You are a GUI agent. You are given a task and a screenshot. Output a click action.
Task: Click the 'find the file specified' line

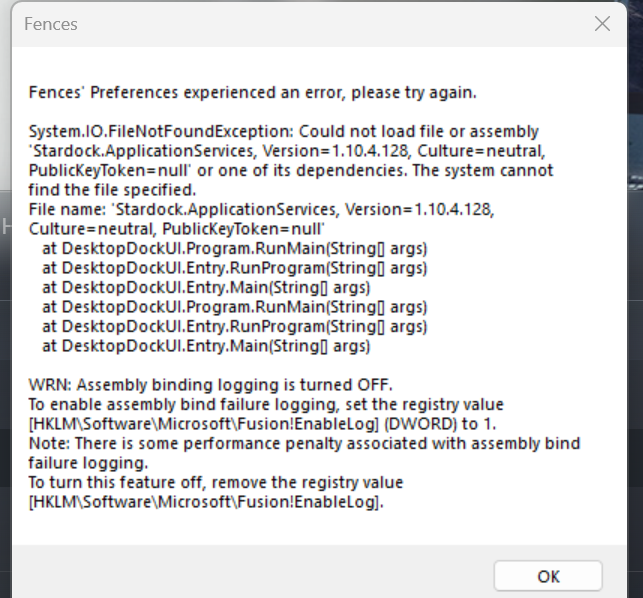point(113,189)
